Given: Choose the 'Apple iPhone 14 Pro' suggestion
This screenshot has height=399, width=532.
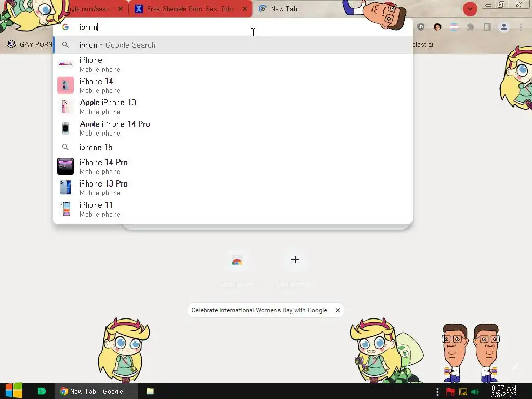Looking at the screenshot, I should click(x=233, y=128).
